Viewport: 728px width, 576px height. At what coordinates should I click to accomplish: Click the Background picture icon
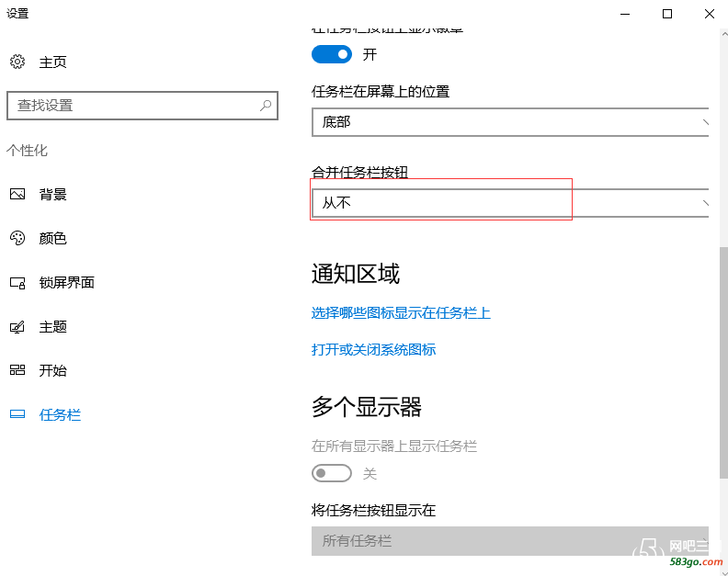click(x=17, y=194)
